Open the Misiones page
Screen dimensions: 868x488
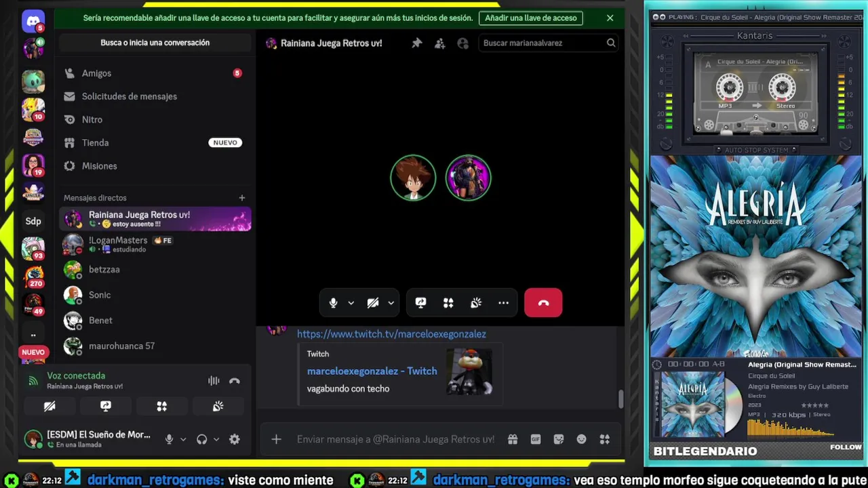pyautogui.click(x=155, y=166)
